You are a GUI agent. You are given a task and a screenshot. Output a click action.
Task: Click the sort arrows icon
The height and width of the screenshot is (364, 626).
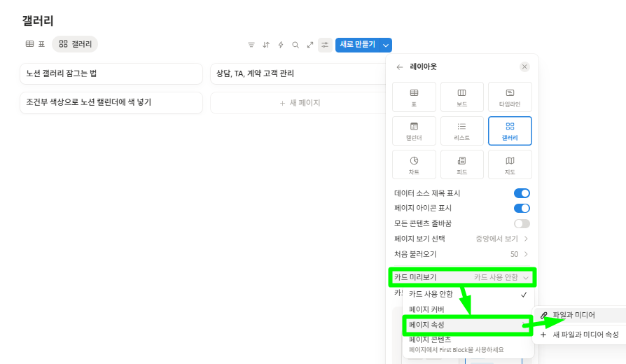coord(266,45)
